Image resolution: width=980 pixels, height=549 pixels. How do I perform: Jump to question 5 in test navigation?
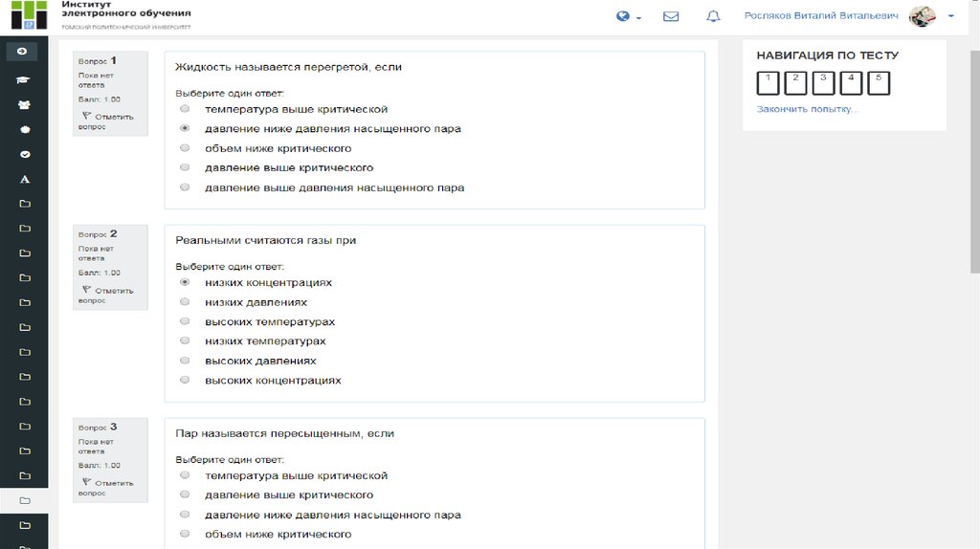pyautogui.click(x=879, y=82)
